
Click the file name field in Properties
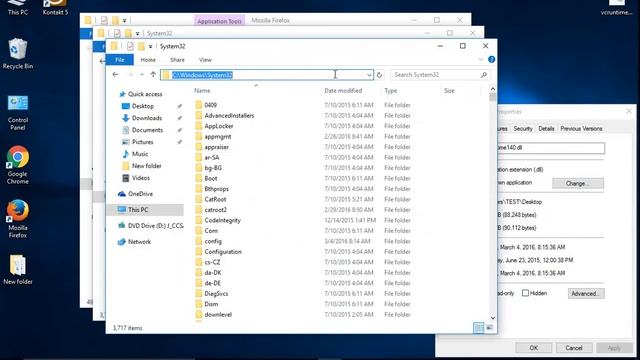coord(551,148)
